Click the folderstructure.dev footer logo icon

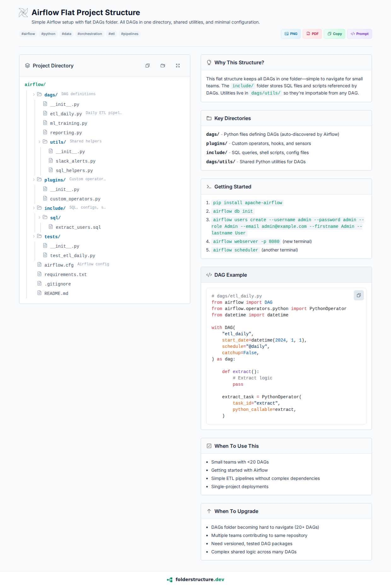click(x=170, y=579)
